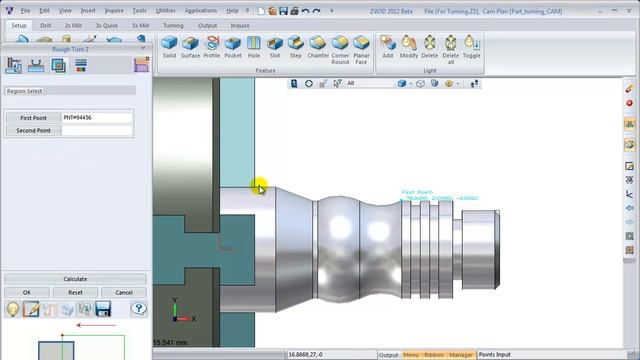
Task: Click the Second Point input field
Action: (97, 131)
